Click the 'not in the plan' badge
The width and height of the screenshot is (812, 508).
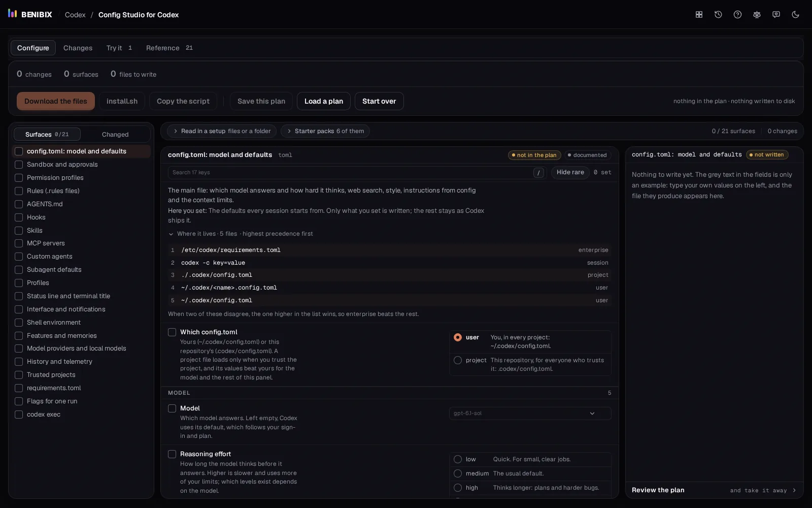point(534,155)
